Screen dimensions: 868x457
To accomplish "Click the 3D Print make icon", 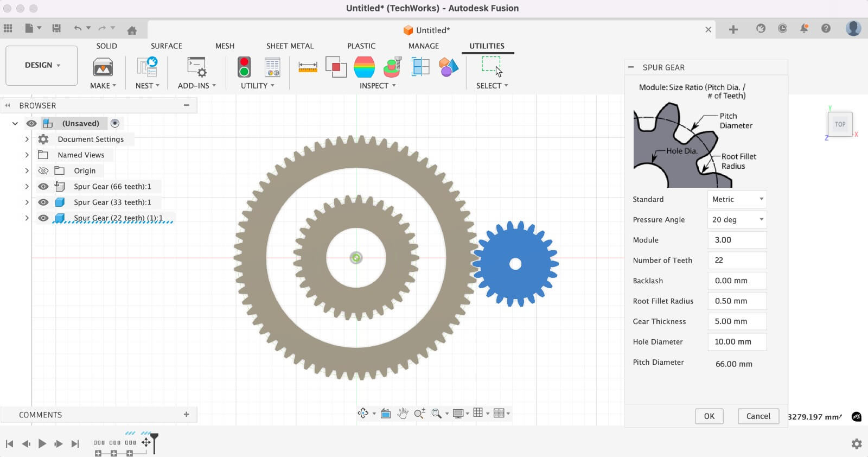I will [x=103, y=67].
